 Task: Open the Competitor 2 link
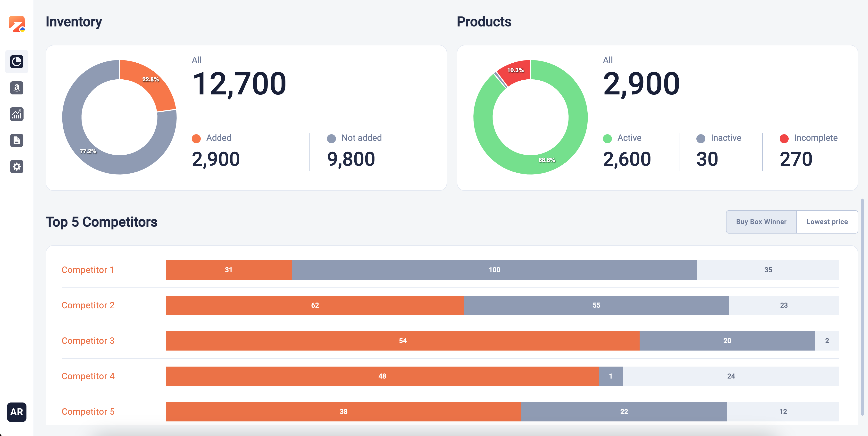pos(88,305)
